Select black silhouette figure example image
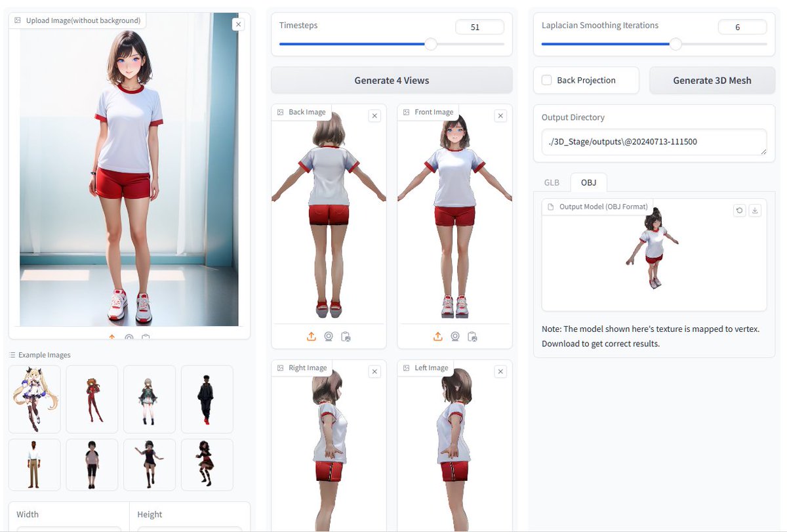The image size is (787, 532). click(207, 399)
